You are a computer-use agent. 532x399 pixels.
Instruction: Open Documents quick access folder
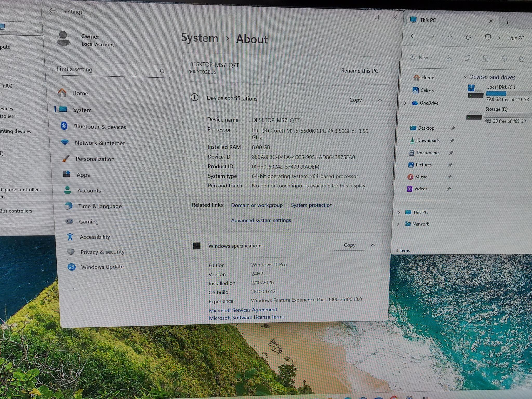point(424,152)
